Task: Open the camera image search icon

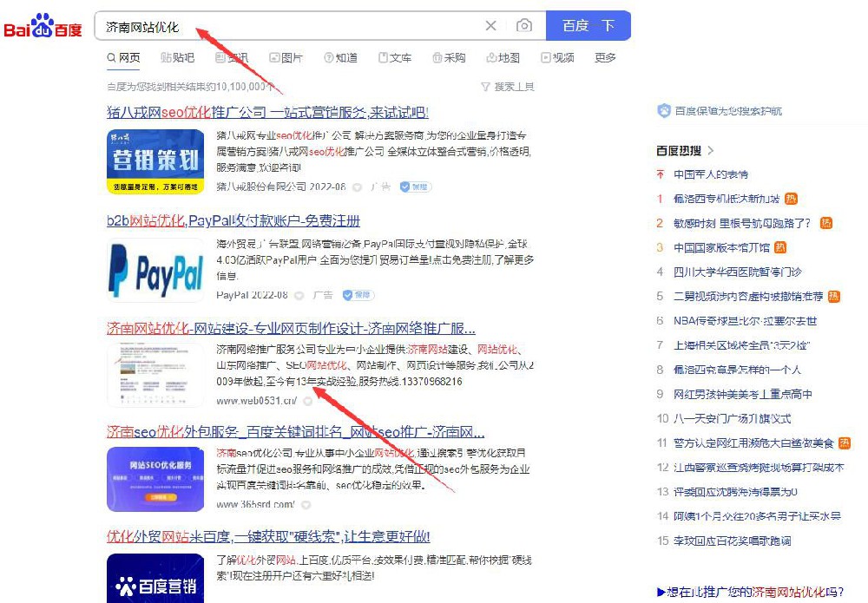Action: 523,25
